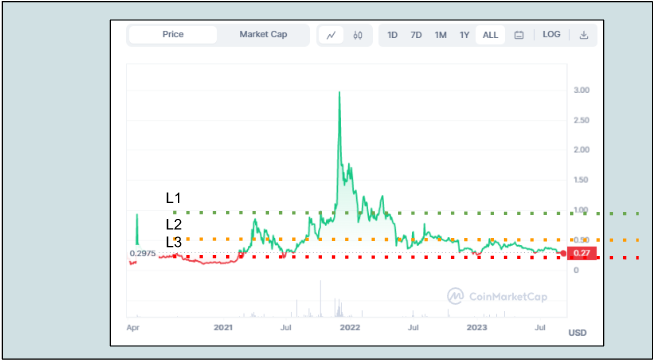Toggle the LOG scale button
Viewport: 657px width, 361px height.
[x=551, y=34]
